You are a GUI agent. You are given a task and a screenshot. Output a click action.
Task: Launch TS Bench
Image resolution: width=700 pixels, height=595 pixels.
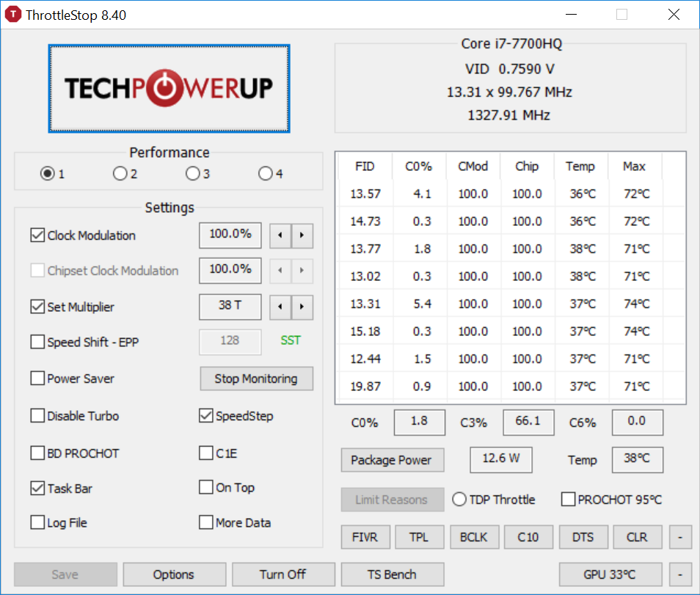(392, 574)
